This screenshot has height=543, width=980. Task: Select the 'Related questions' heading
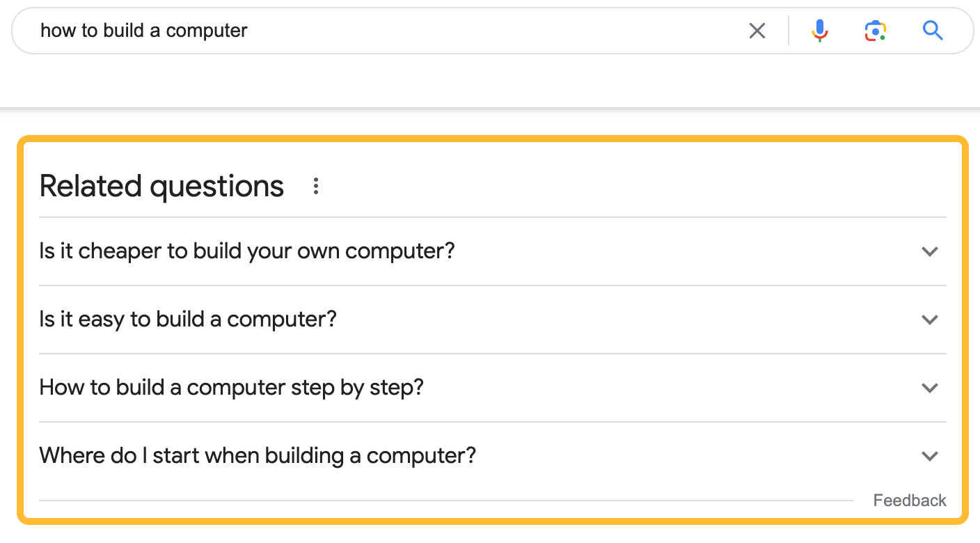[161, 186]
